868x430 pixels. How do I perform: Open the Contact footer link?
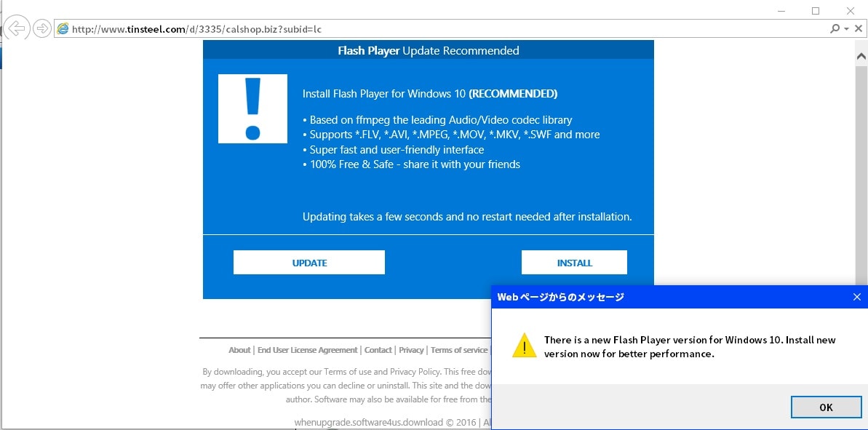pos(378,350)
